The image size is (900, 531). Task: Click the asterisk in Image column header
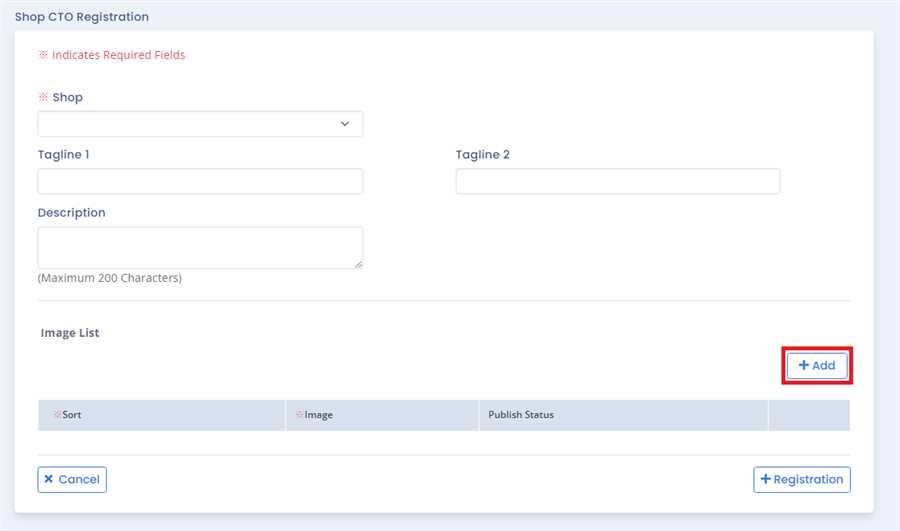pos(299,415)
